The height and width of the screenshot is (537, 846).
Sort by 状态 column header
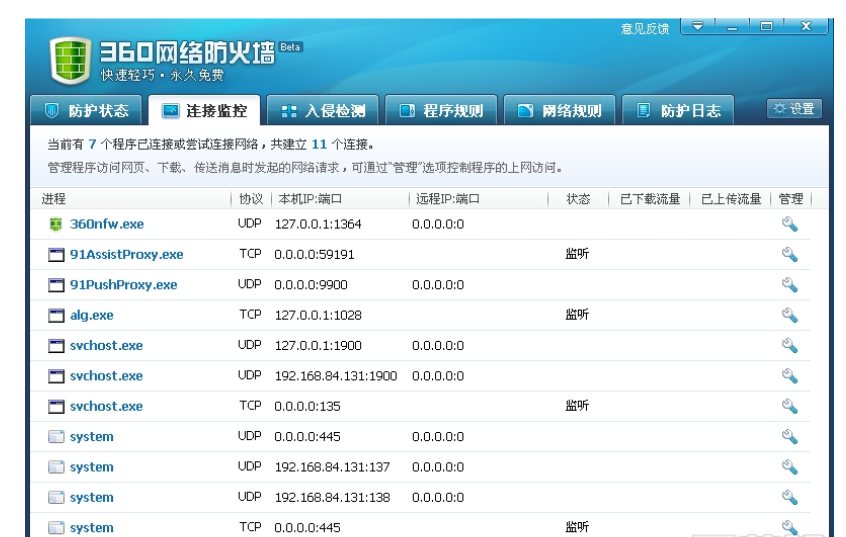coord(578,199)
